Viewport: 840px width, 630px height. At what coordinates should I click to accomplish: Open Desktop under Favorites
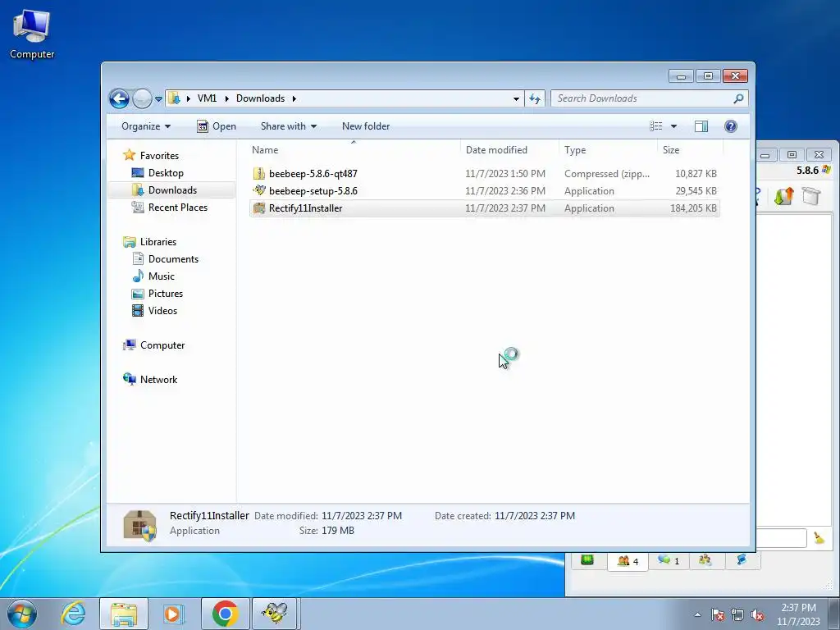[x=166, y=173]
